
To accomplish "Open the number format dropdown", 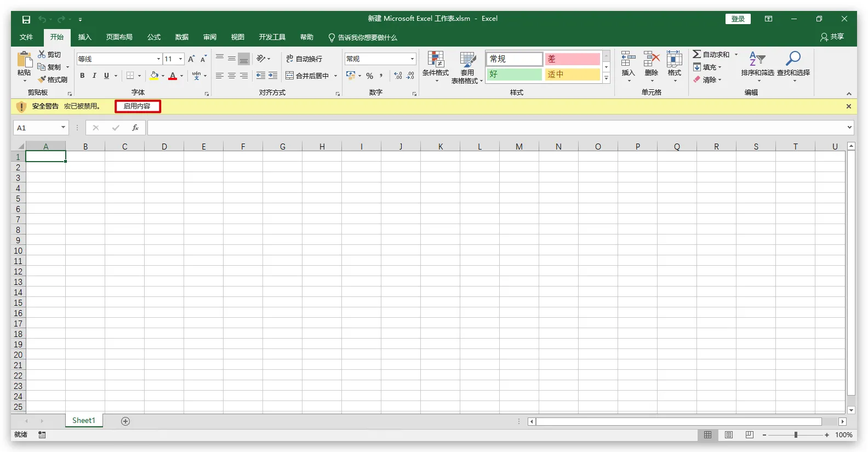I will point(412,59).
